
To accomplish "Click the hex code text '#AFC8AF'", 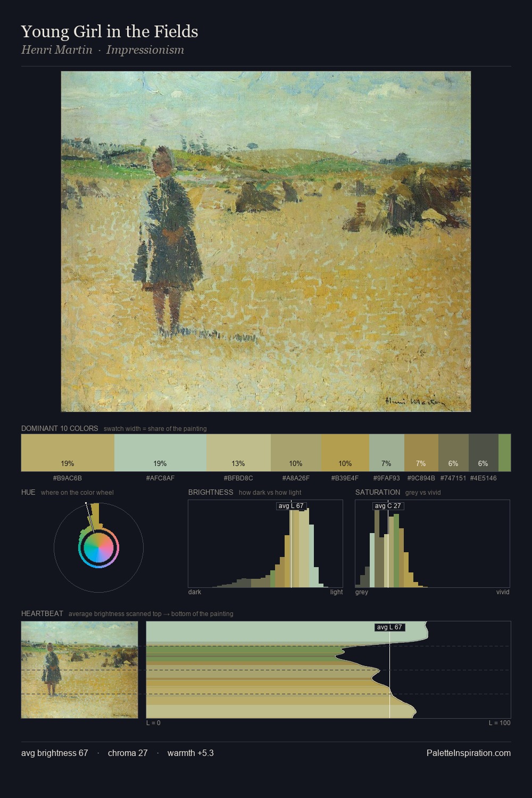I will (160, 478).
